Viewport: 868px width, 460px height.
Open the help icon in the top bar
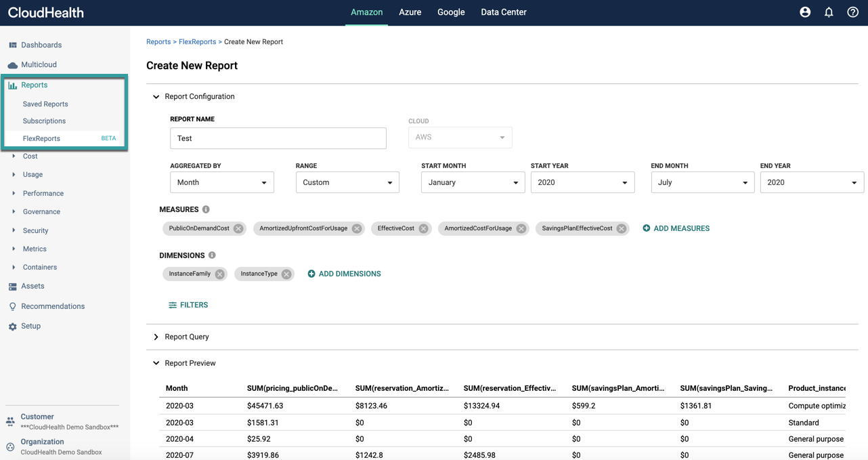(852, 12)
